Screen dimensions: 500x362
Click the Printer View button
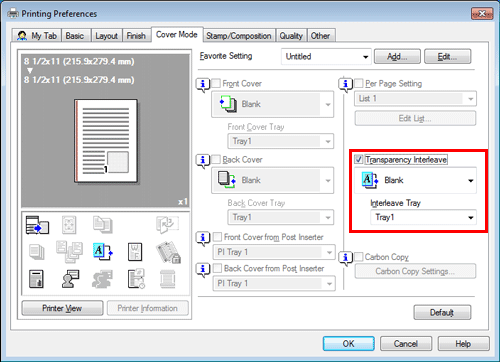tap(62, 308)
